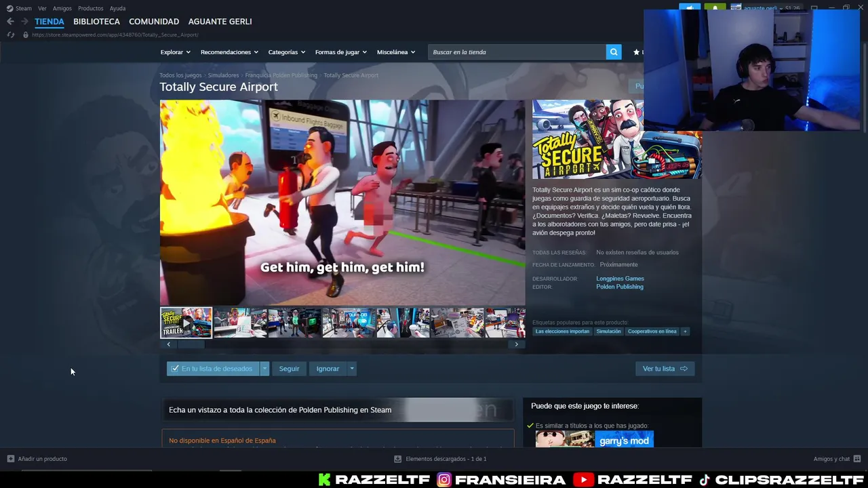Switch to the COMUNIDAD tab

(x=154, y=22)
